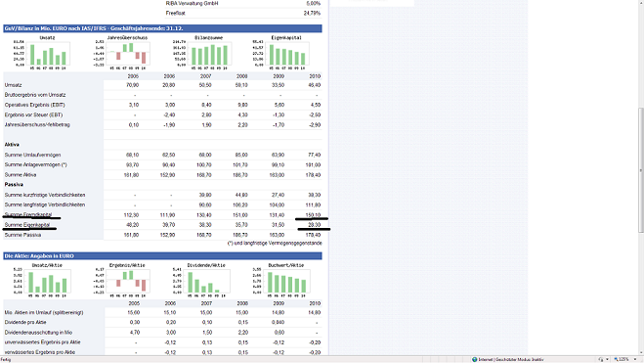This screenshot has width=644, height=363.
Task: Select the unverwässertes Ergebnis pro Aktie label
Action: point(43,342)
